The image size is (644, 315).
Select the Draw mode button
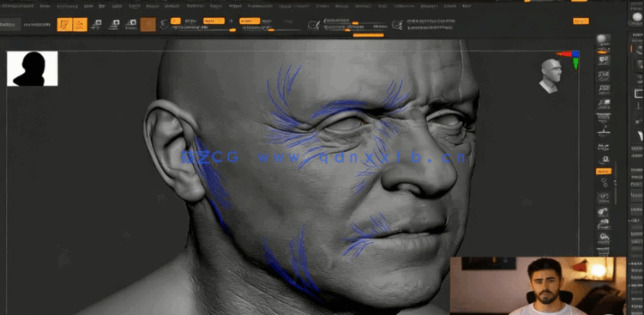80,25
